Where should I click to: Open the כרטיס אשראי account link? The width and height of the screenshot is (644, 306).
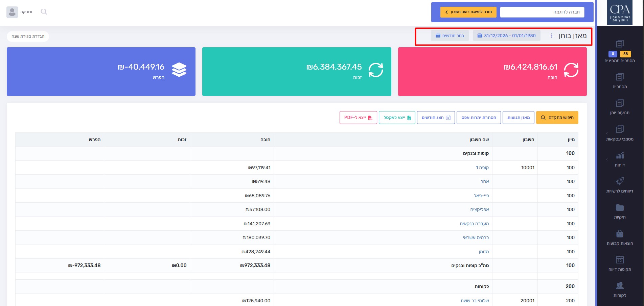[476, 238]
